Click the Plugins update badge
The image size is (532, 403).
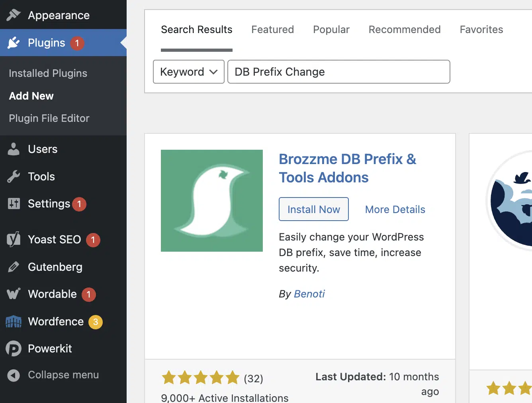point(77,43)
